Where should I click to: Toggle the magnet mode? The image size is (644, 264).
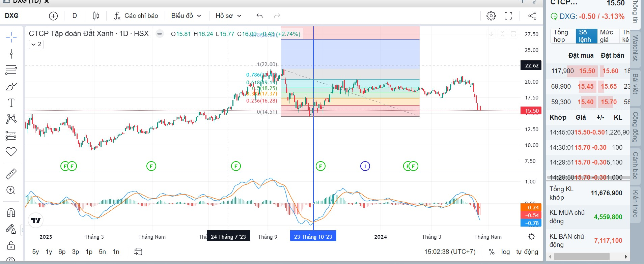(11, 212)
